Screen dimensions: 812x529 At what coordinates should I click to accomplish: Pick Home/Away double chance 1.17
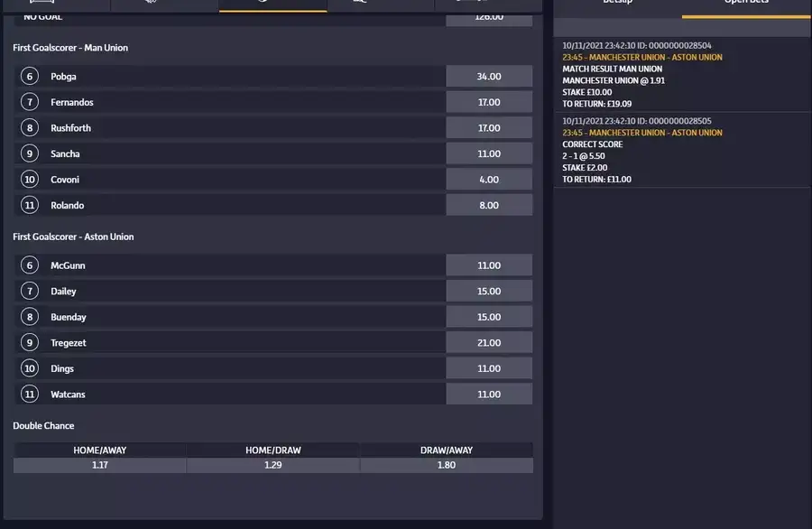(x=100, y=465)
